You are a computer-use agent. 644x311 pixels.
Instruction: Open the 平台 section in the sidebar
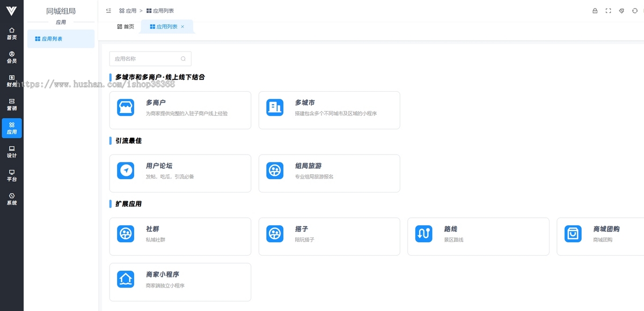[x=12, y=175]
